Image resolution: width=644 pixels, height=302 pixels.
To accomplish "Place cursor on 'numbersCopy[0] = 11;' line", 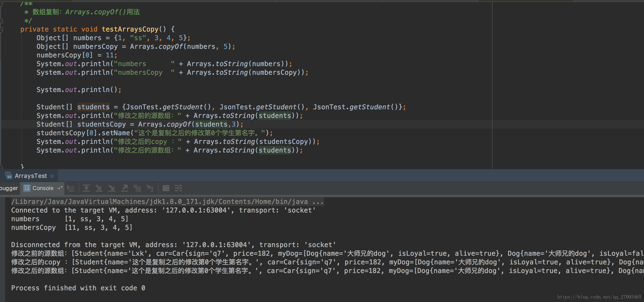I will [77, 55].
